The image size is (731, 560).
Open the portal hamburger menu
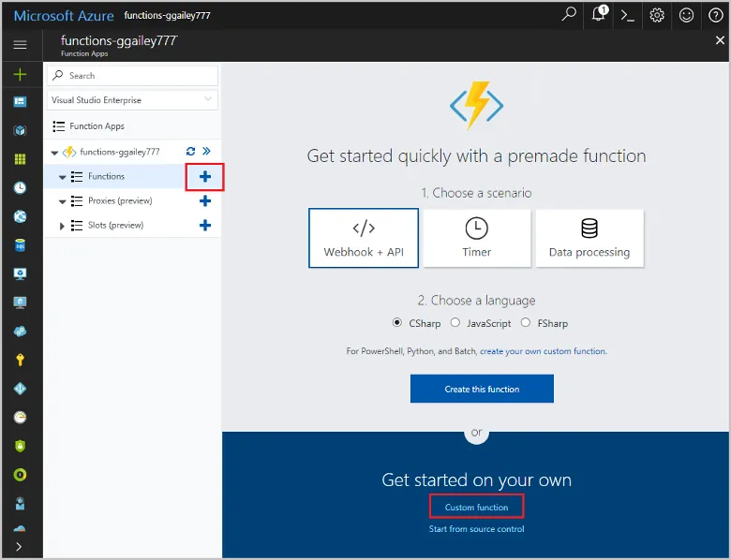20,45
